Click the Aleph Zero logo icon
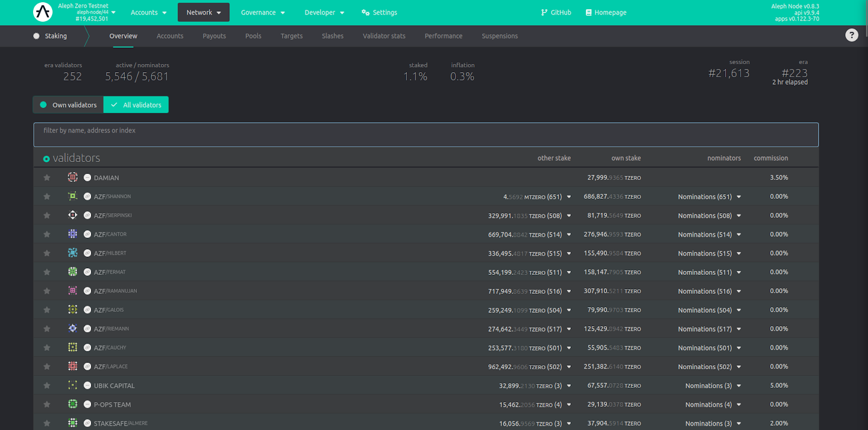 click(x=42, y=12)
